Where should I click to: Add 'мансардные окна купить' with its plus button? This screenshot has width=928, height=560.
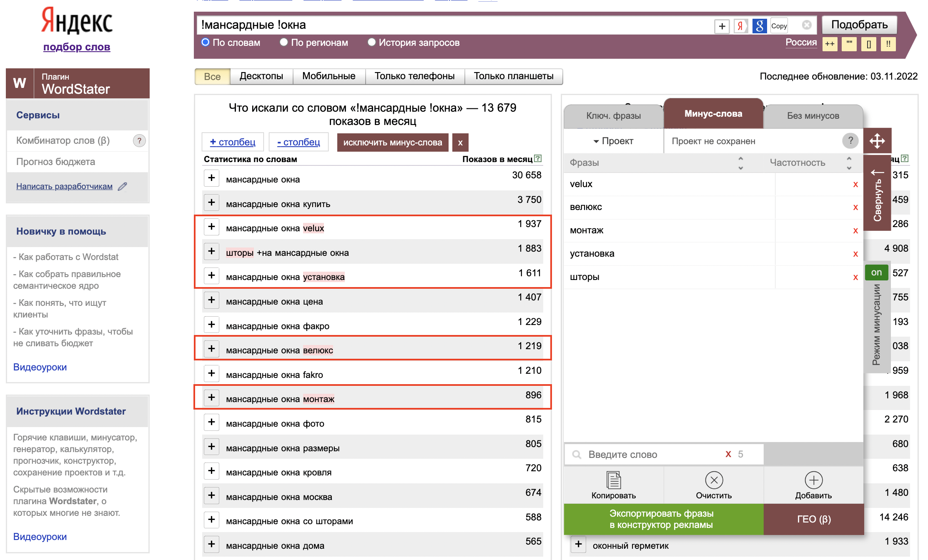[212, 202]
